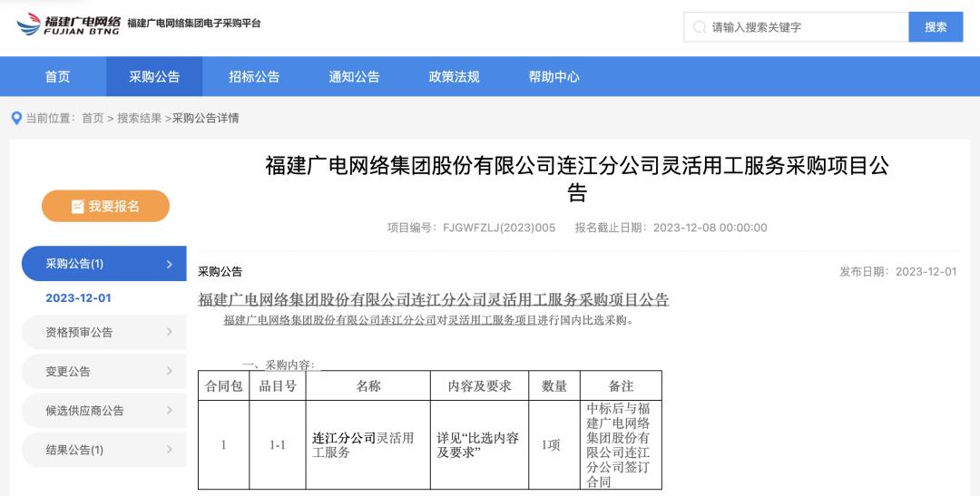The image size is (980, 496).
Task: Open 帮助中心 navigation tab
Action: tap(554, 76)
